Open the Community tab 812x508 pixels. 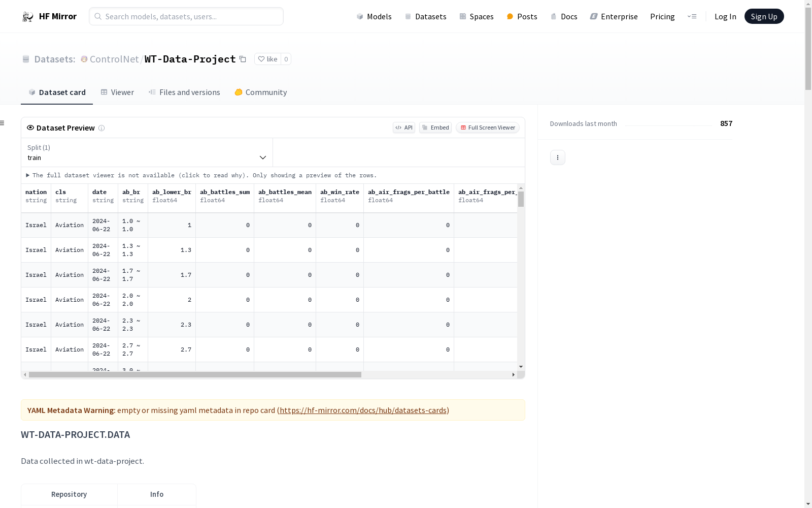[x=261, y=92]
